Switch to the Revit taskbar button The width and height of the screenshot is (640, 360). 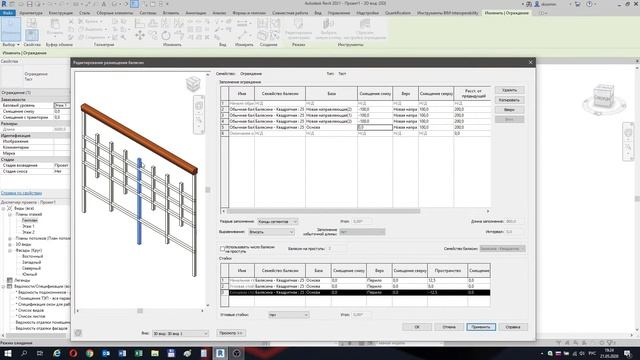pos(220,353)
